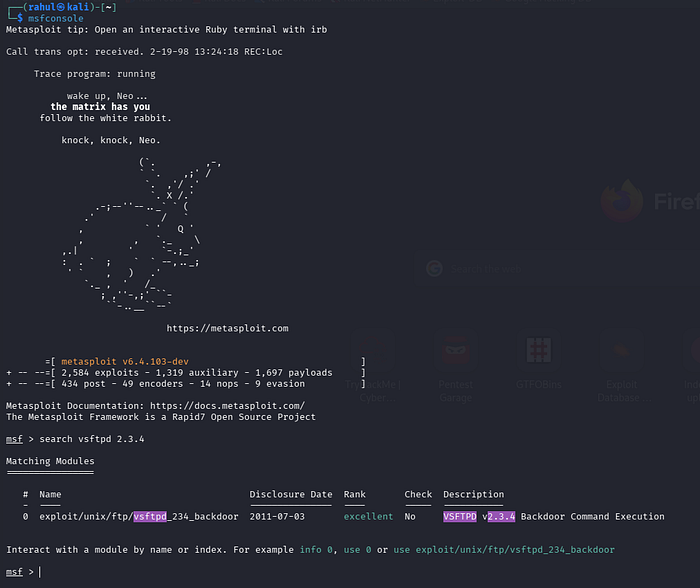This screenshot has height=588, width=700.
Task: Click the info 0 example command
Action: click(x=316, y=550)
